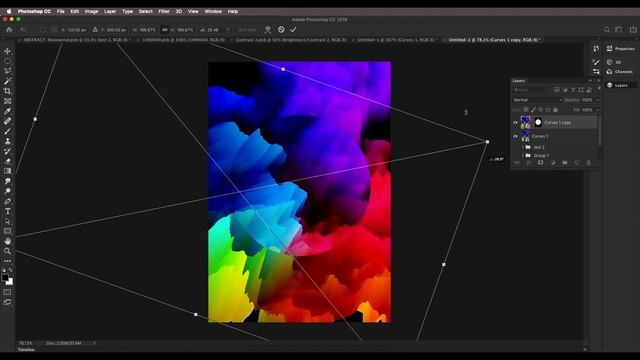
Task: Open the Properties panel
Action: (x=620, y=49)
